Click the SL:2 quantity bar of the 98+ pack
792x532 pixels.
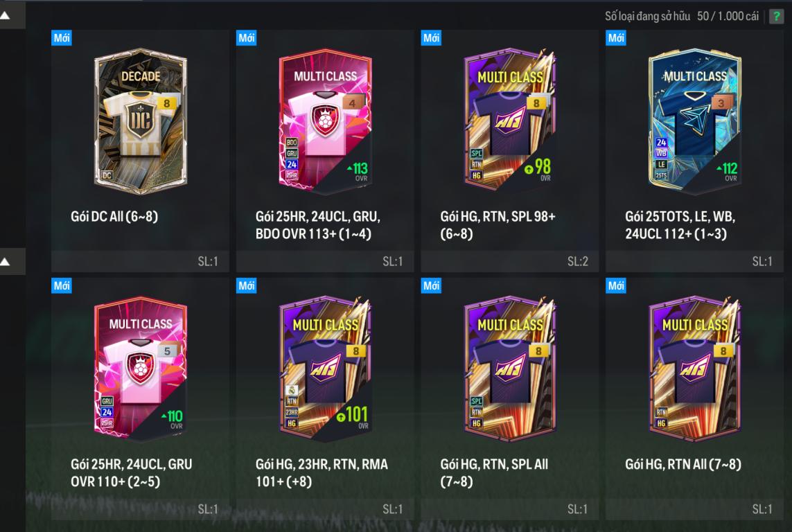[x=510, y=261]
